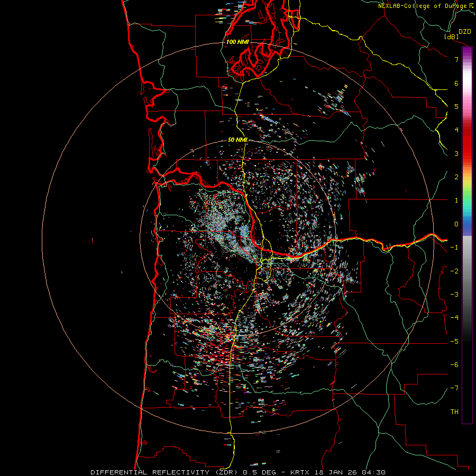Click the DZD legend title
Screen dimensions: 476x476
pyautogui.click(x=465, y=32)
